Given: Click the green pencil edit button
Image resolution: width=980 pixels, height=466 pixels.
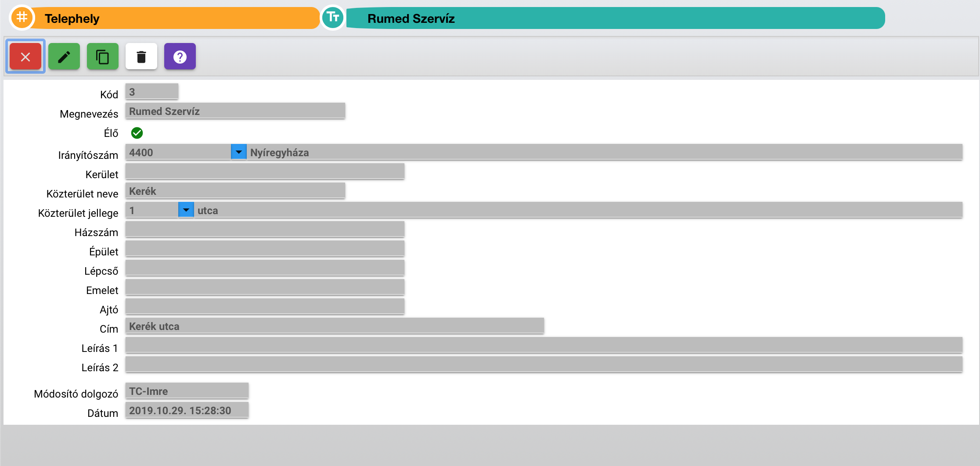Looking at the screenshot, I should (64, 57).
